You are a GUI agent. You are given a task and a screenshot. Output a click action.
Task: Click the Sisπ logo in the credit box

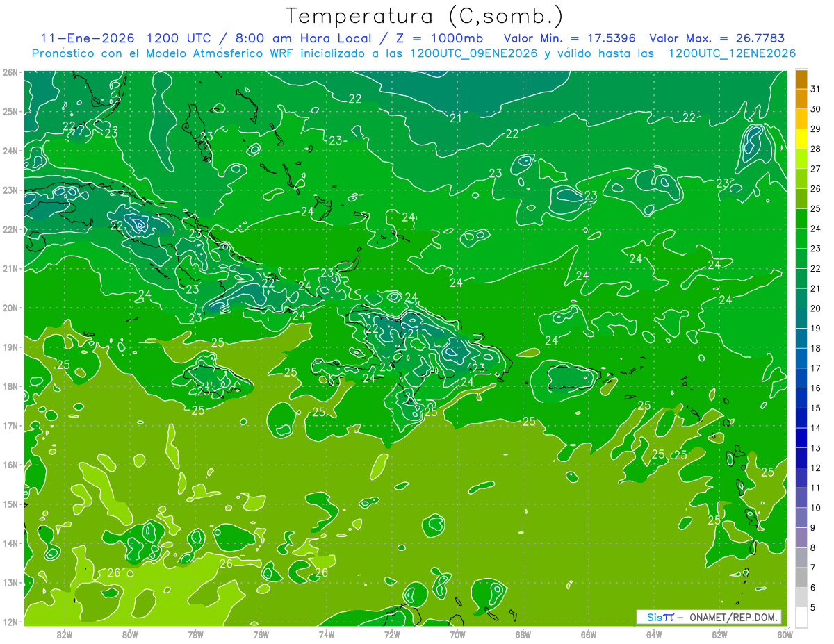pyautogui.click(x=660, y=617)
